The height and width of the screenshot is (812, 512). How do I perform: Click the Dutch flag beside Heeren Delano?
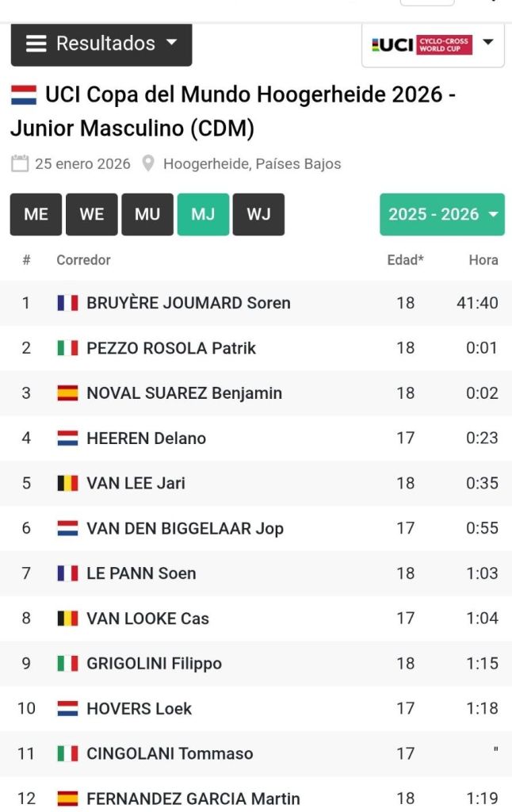point(67,439)
